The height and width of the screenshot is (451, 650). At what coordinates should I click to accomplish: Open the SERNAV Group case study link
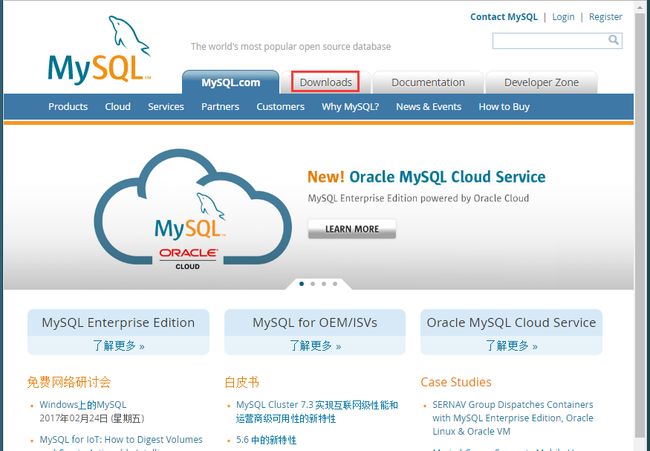[x=513, y=418]
